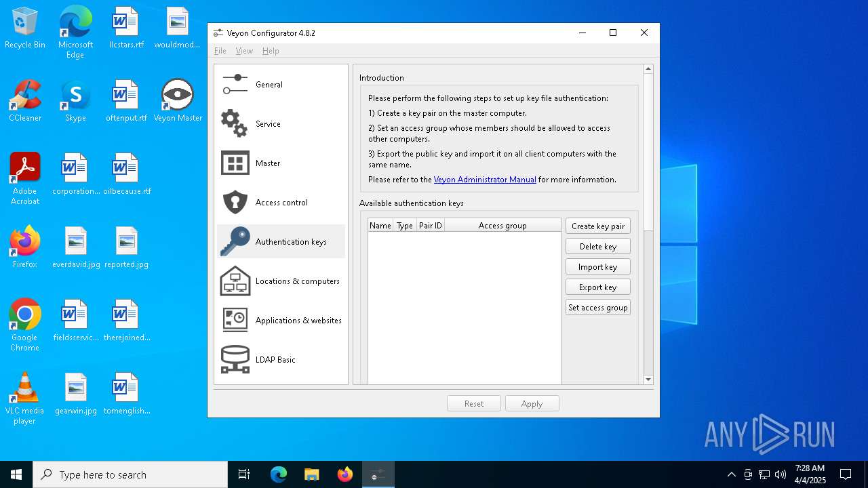
Task: Open Locations & computers building icon
Action: tap(235, 281)
